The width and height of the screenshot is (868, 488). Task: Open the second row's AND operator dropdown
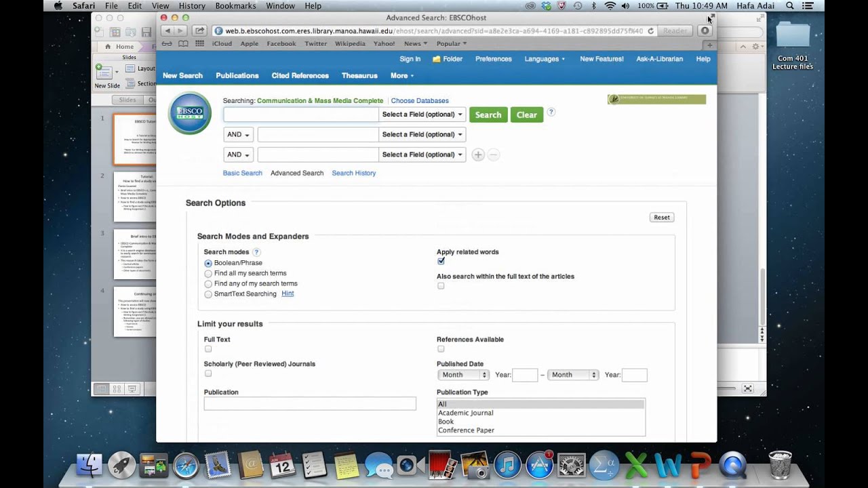pos(238,134)
